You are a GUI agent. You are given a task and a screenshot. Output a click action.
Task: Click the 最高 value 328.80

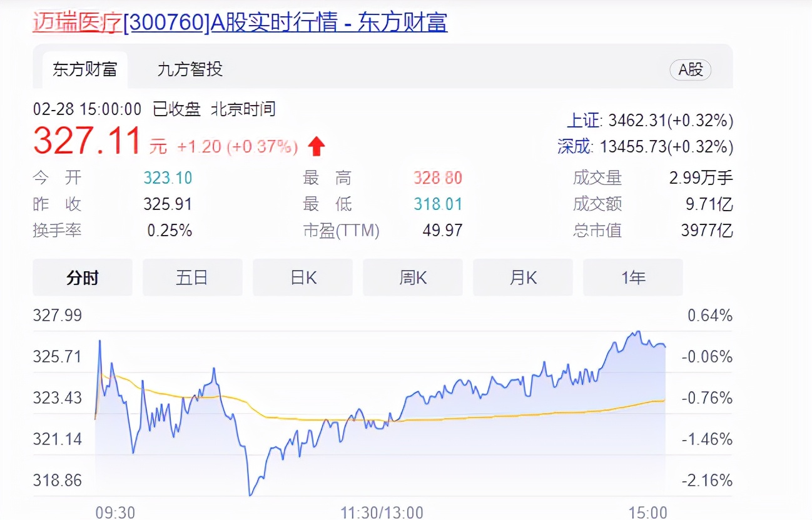pyautogui.click(x=438, y=178)
